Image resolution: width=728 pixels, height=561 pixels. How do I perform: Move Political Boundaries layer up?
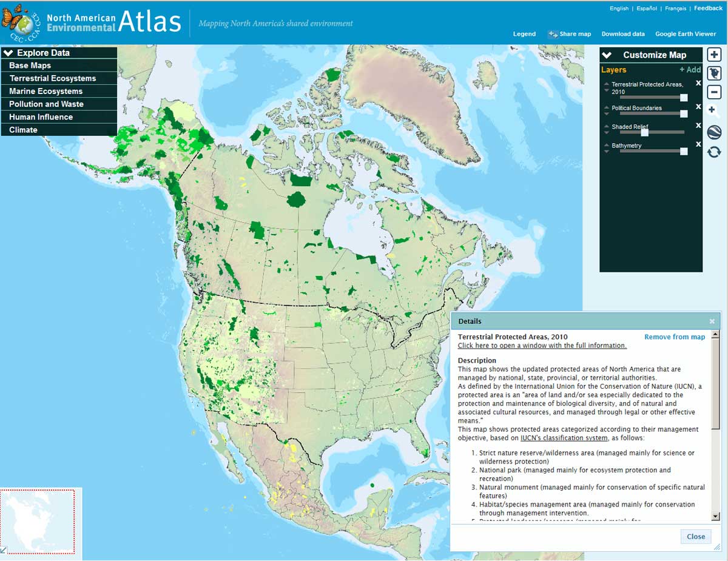607,107
